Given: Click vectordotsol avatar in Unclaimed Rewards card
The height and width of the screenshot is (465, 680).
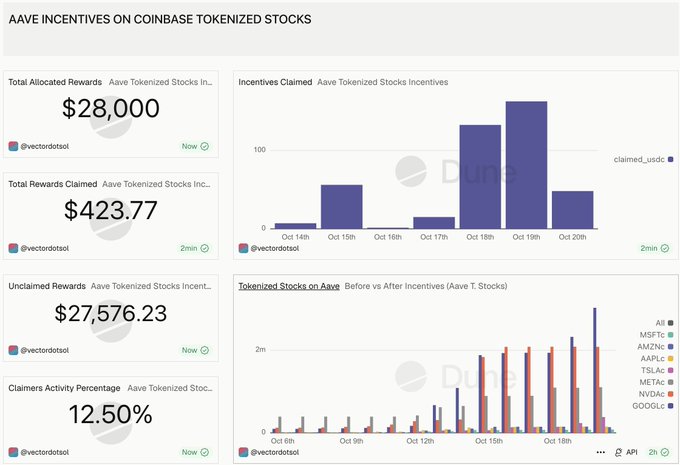Looking at the screenshot, I should 13,350.
